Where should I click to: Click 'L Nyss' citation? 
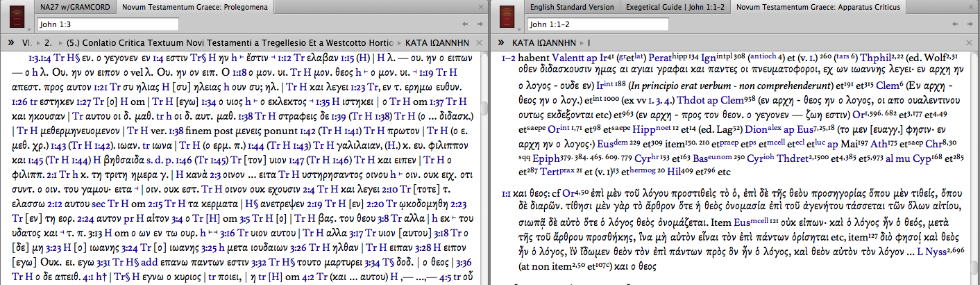coord(933,252)
